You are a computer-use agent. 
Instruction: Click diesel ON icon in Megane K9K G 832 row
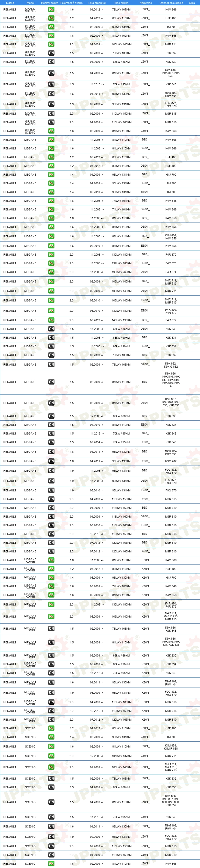click(51, 364)
